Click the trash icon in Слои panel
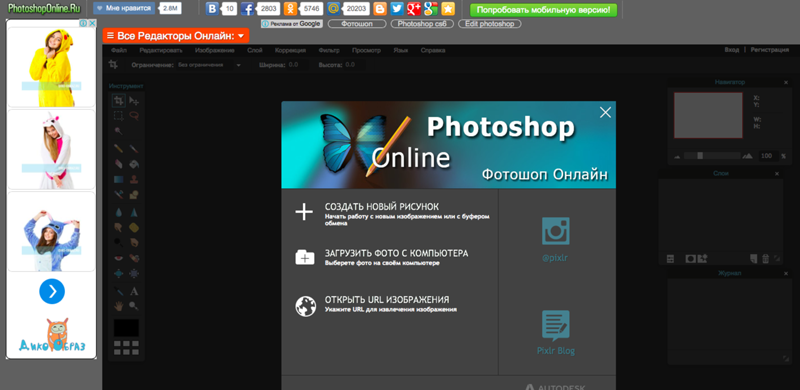Viewport: 800px width, 390px height. [x=765, y=258]
